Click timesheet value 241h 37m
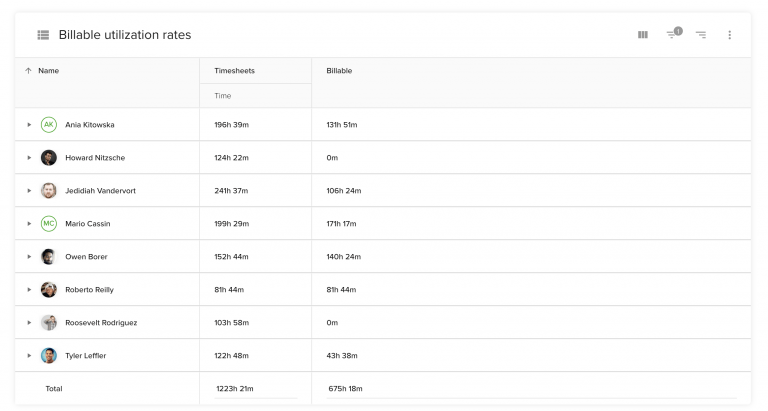 (231, 191)
